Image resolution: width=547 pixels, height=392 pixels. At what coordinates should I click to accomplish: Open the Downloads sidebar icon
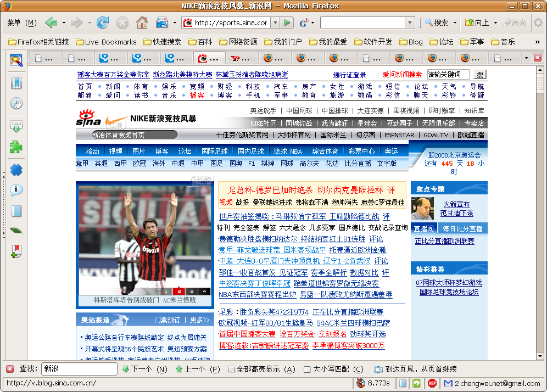16,126
